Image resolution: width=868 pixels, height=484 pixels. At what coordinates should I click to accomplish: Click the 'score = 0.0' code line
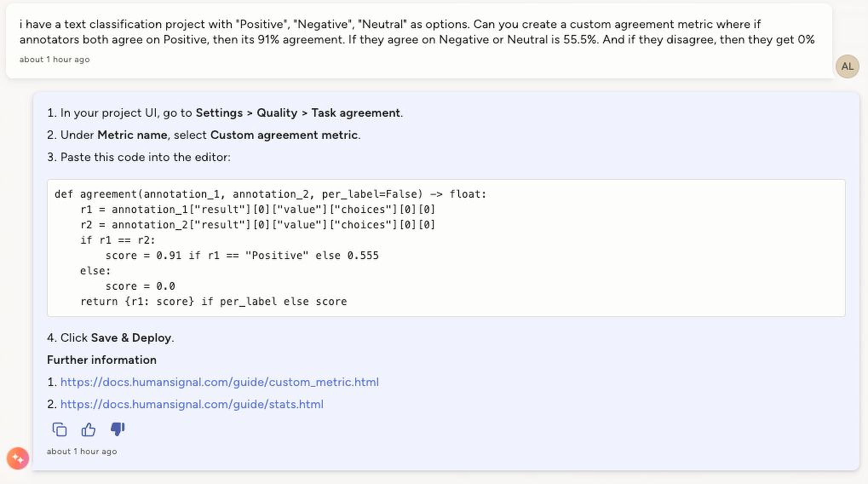pos(140,286)
